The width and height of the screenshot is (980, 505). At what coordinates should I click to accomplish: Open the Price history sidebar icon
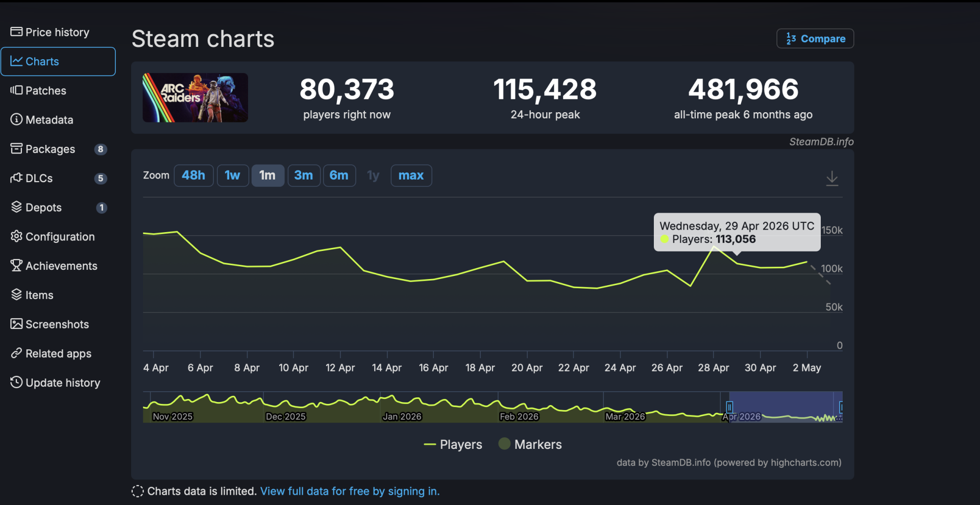[16, 32]
